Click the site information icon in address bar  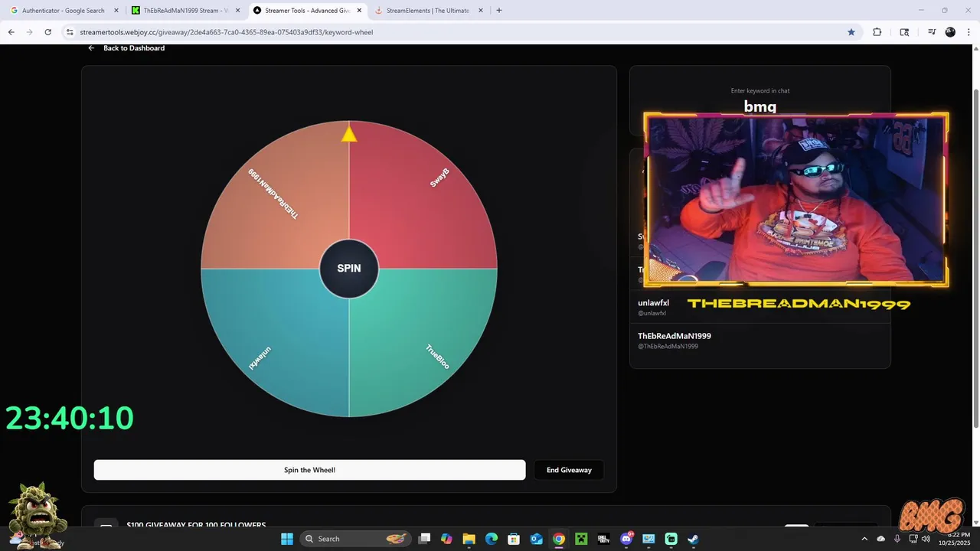click(x=70, y=32)
